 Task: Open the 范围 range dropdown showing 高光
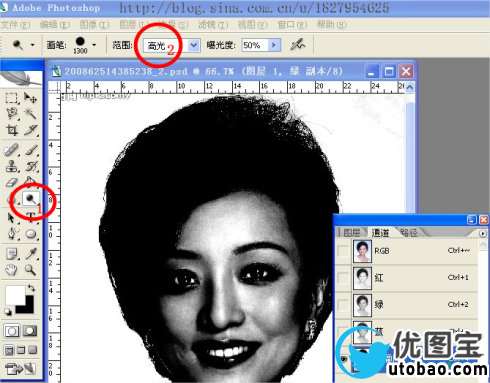pos(172,45)
